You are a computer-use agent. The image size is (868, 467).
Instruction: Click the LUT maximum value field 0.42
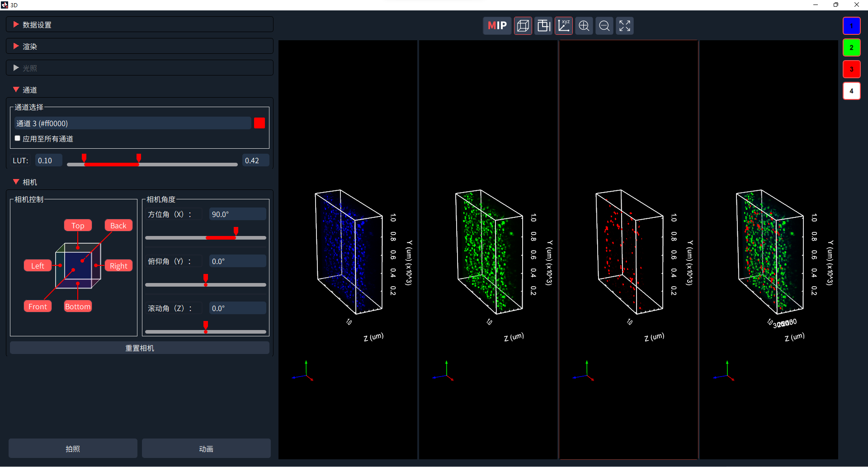256,160
